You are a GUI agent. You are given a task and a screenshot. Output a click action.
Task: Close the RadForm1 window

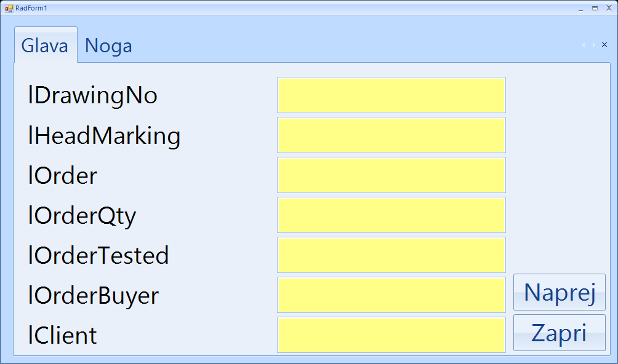point(608,9)
